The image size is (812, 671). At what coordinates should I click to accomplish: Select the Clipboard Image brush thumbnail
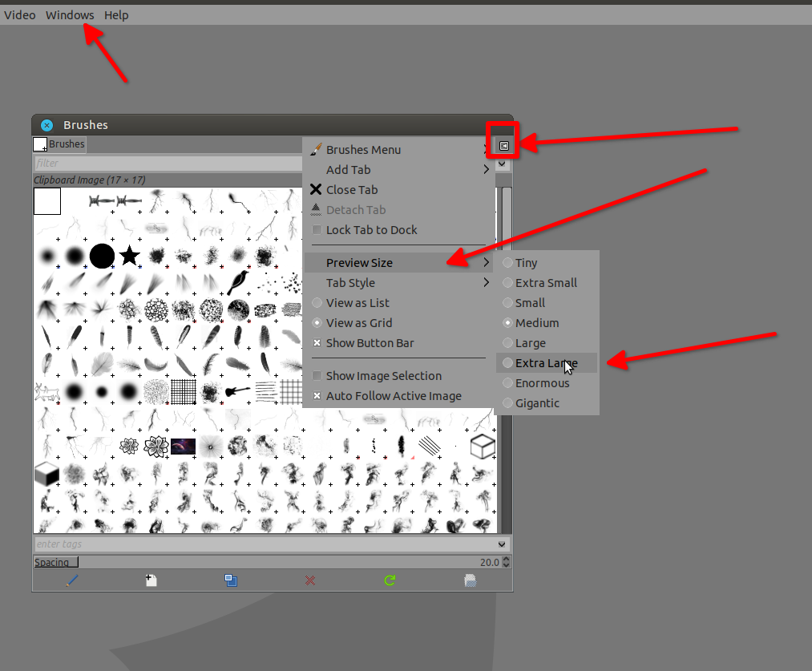click(47, 201)
